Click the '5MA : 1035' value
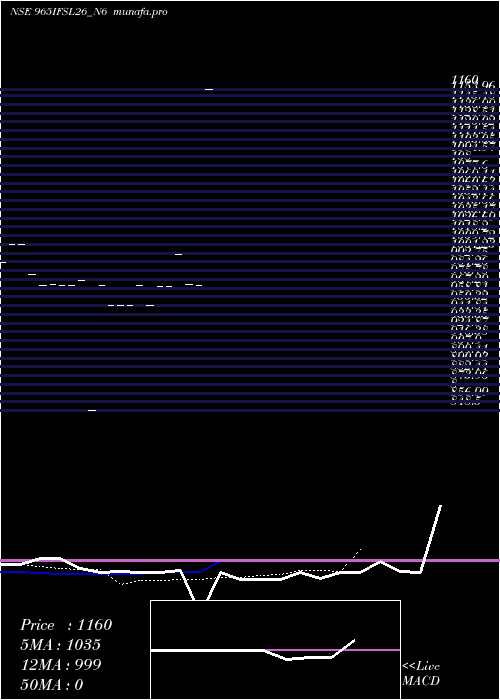The image size is (500, 700). click(x=61, y=645)
